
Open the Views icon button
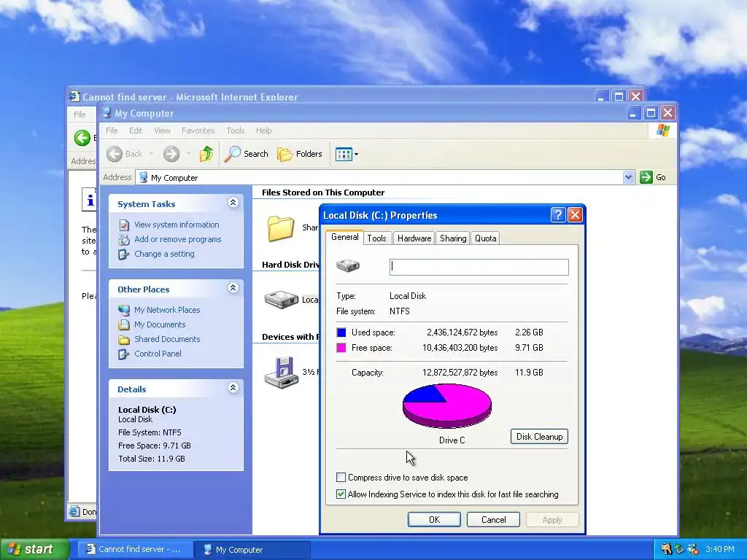(344, 154)
